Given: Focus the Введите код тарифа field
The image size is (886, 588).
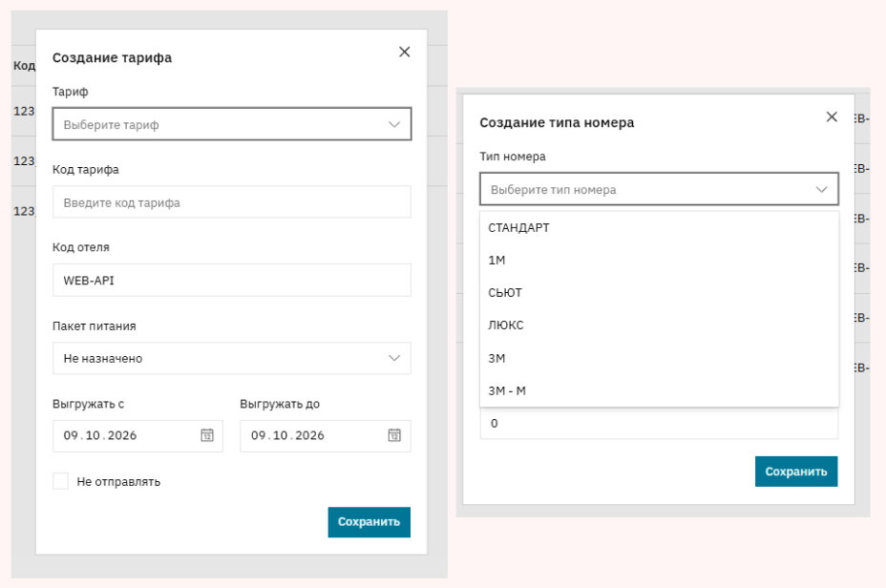Looking at the screenshot, I should pyautogui.click(x=232, y=201).
